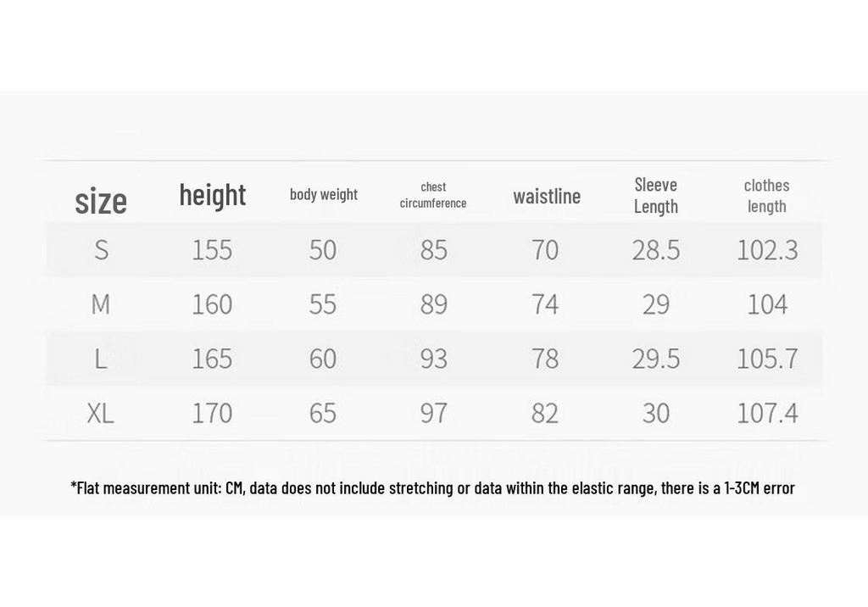Click the clothes length value 102.3
This screenshot has height=607, width=868.
(x=767, y=250)
